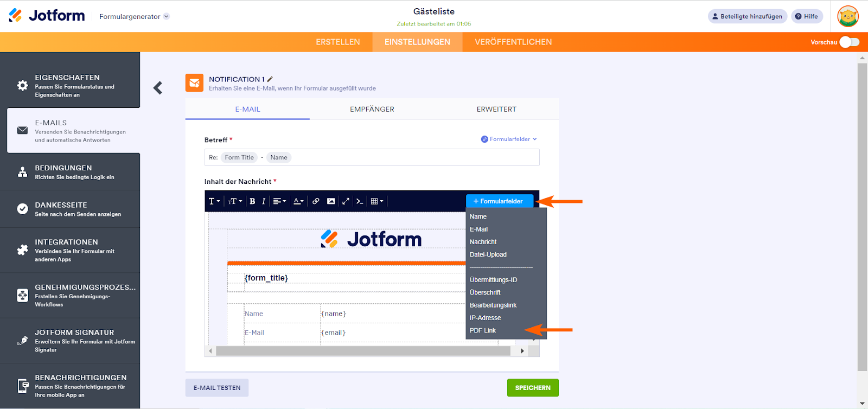
Task: Go back using the left chevron arrow
Action: point(158,88)
